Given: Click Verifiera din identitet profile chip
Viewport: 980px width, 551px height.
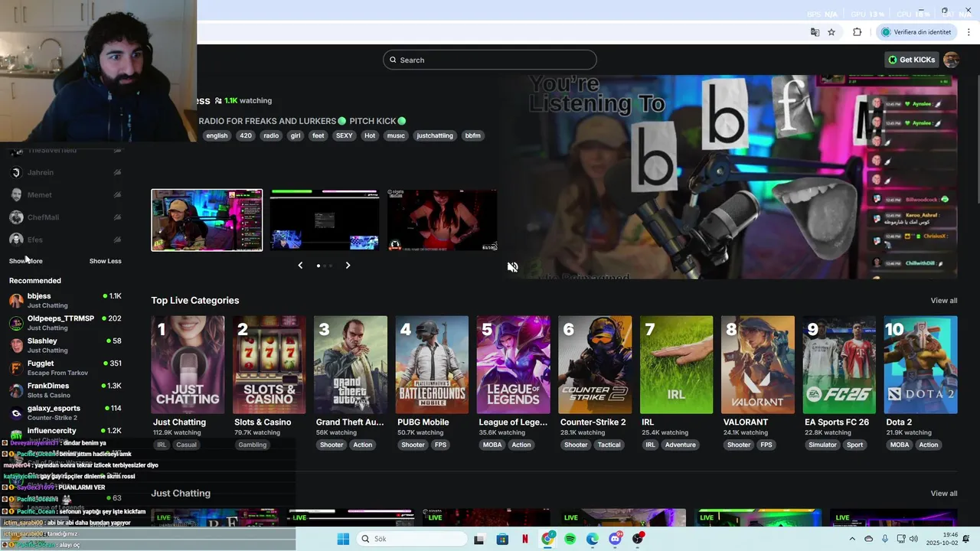Looking at the screenshot, I should pyautogui.click(x=916, y=32).
